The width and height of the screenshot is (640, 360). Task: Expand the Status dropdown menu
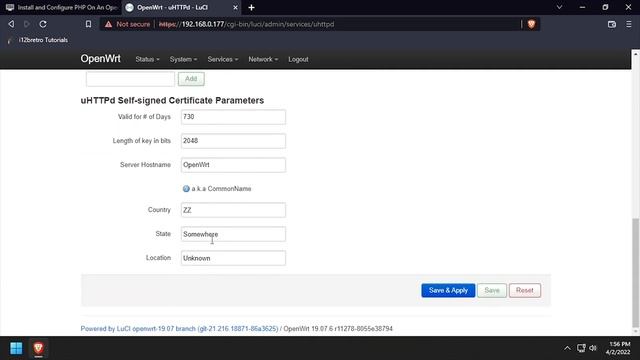tap(147, 59)
